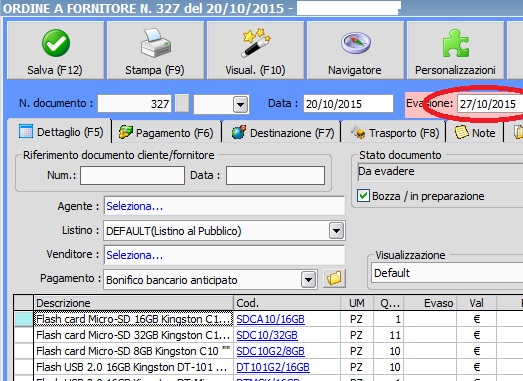The height and width of the screenshot is (381, 523).
Task: Click the N. documento field showing 327
Action: point(134,104)
